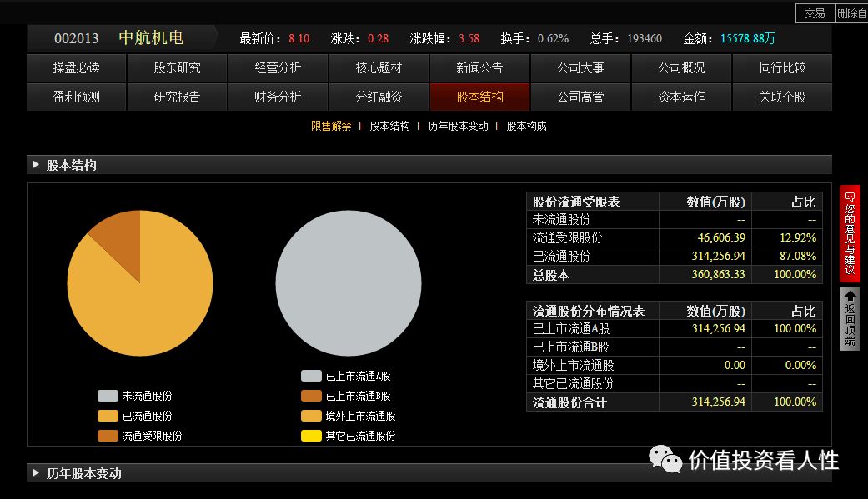Screen dimensions: 868x499
Task: Click the stock name 中航机电
Action: 151,38
